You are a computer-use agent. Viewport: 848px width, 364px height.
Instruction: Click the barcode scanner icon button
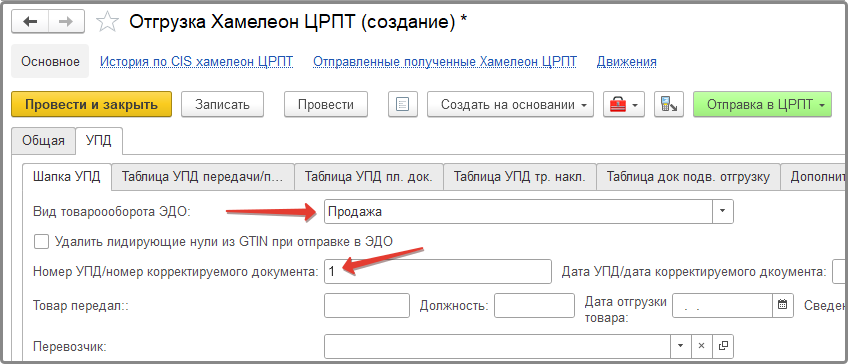point(669,104)
